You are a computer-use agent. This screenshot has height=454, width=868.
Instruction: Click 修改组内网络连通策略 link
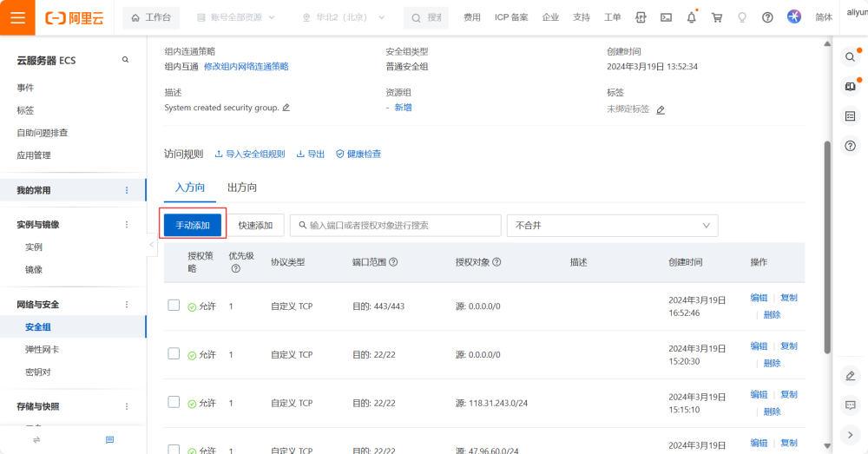(247, 67)
